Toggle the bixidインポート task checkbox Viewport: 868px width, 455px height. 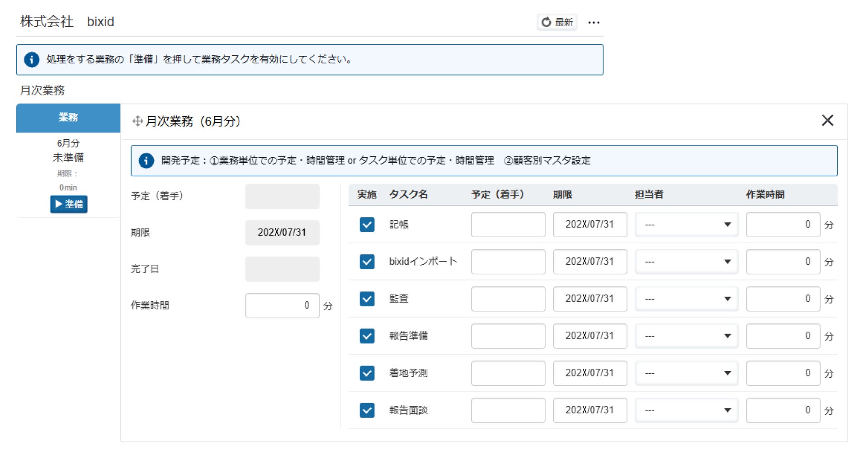click(x=367, y=262)
